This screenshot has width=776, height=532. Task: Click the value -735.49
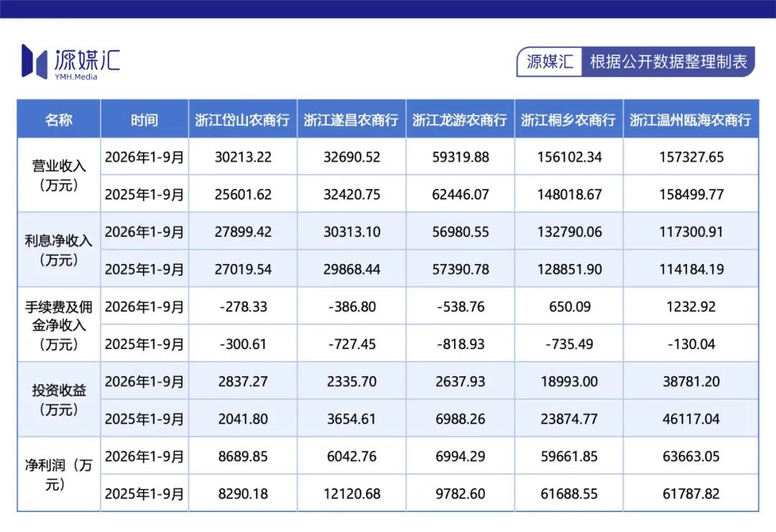(x=570, y=344)
